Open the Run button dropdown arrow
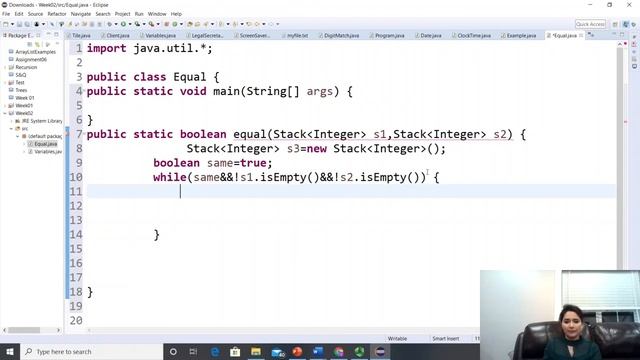Image resolution: width=640 pixels, height=360 pixels. [x=129, y=24]
